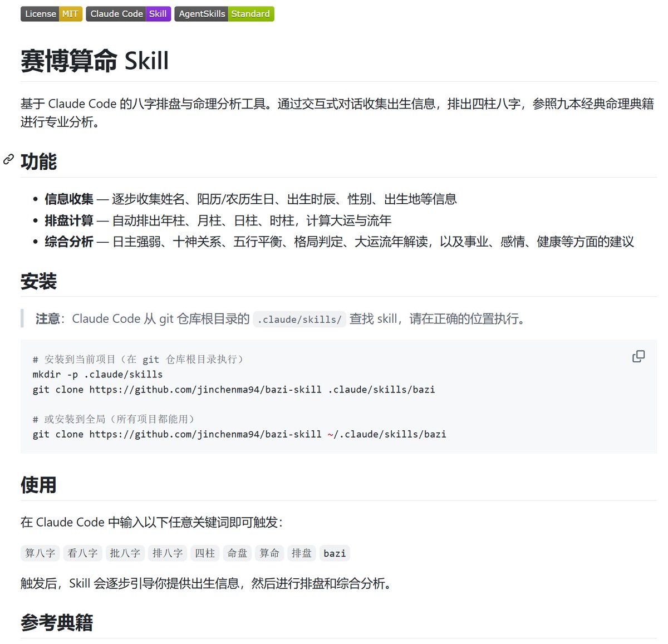Click the 综合分析 bullet item

pos(339,242)
